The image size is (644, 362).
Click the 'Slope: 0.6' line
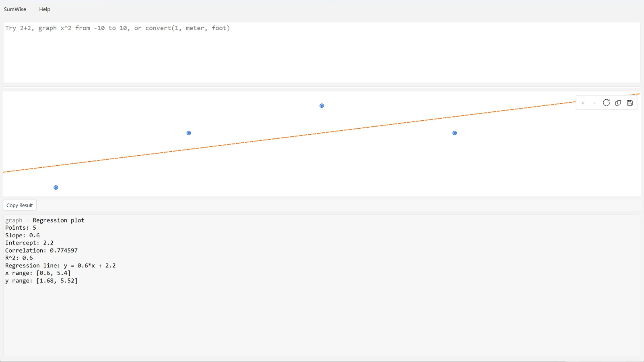point(23,235)
